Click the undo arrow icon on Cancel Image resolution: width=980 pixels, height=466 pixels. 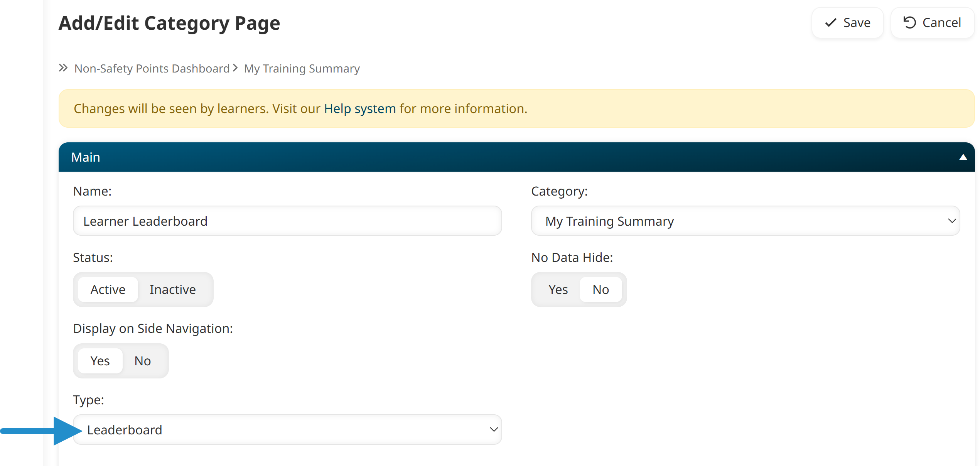tap(909, 23)
